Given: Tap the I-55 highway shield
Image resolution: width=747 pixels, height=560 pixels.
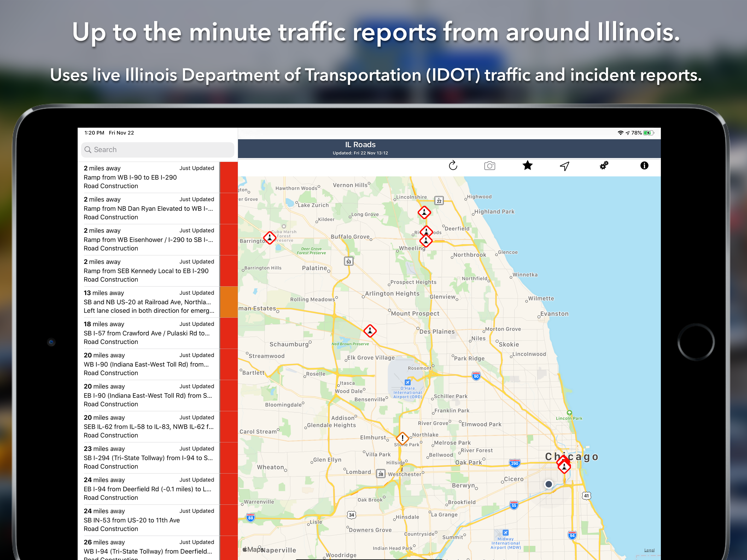Looking at the screenshot, I should click(x=514, y=505).
